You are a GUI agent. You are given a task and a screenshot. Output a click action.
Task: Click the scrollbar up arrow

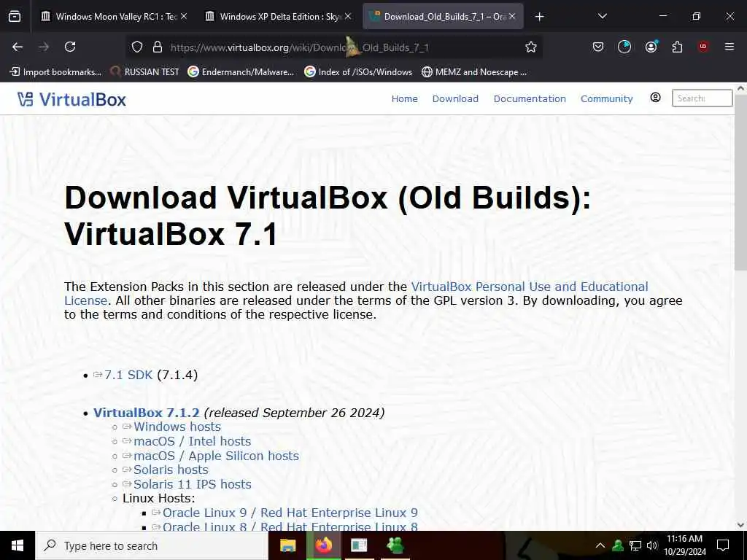point(740,88)
